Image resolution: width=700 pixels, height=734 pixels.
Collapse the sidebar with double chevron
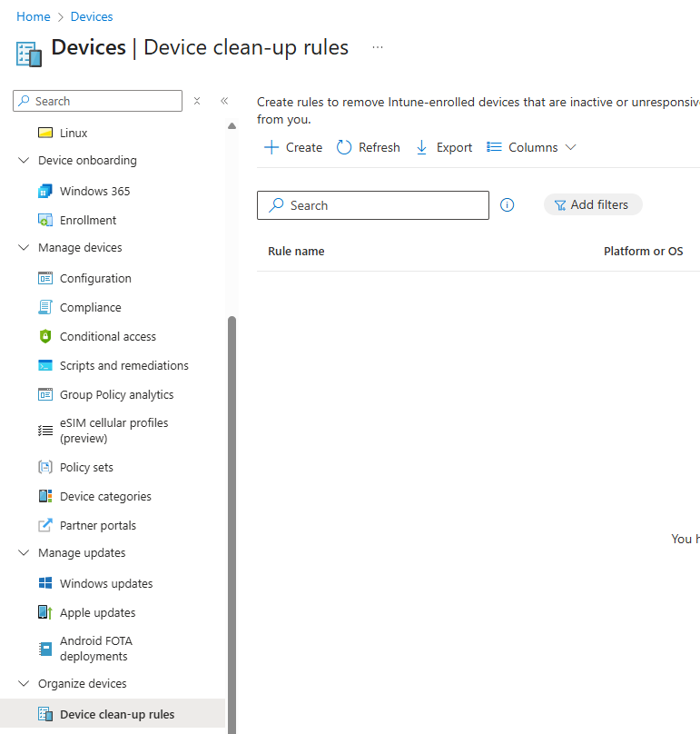(x=224, y=101)
